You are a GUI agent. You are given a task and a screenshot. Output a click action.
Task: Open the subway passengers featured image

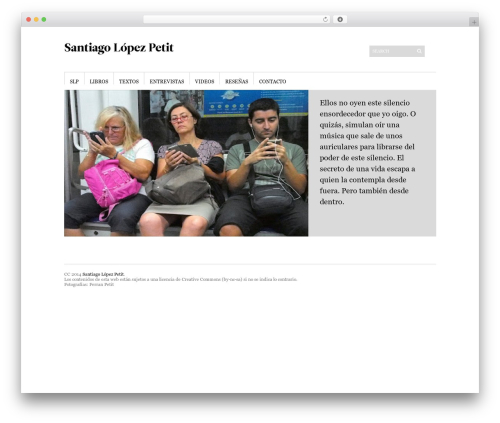pos(186,163)
